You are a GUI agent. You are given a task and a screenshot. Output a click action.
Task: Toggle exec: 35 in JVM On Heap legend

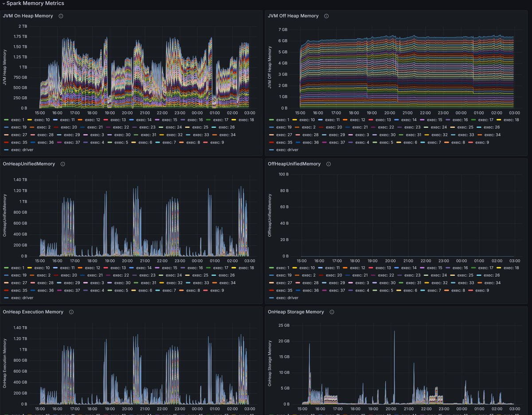[19, 142]
